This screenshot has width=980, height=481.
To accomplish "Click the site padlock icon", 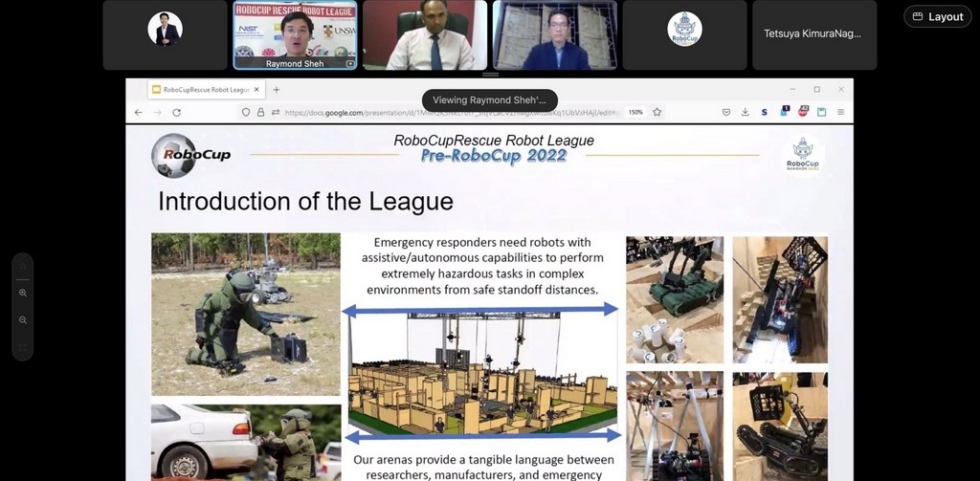I will pyautogui.click(x=260, y=113).
